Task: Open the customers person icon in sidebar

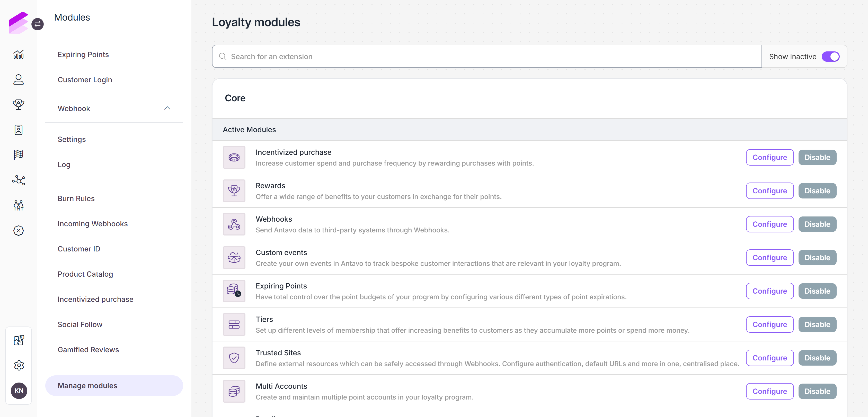Action: pyautogui.click(x=19, y=79)
